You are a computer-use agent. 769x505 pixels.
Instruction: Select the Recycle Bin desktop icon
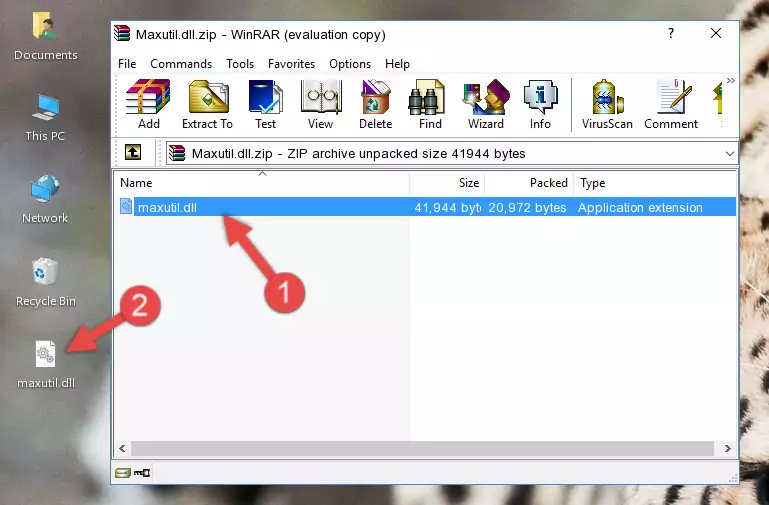[x=45, y=282]
